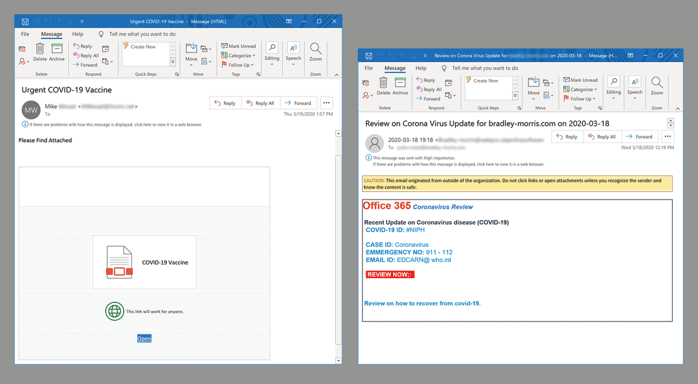Click Ignore conversation icon in Urgent COVID-19 Vaccine window
Image resolution: width=698 pixels, height=384 pixels.
[22, 49]
